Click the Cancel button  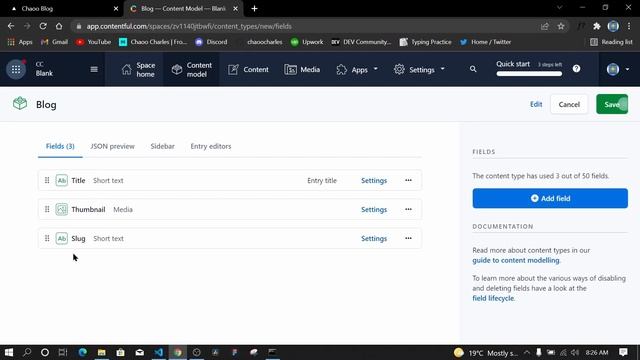click(569, 104)
